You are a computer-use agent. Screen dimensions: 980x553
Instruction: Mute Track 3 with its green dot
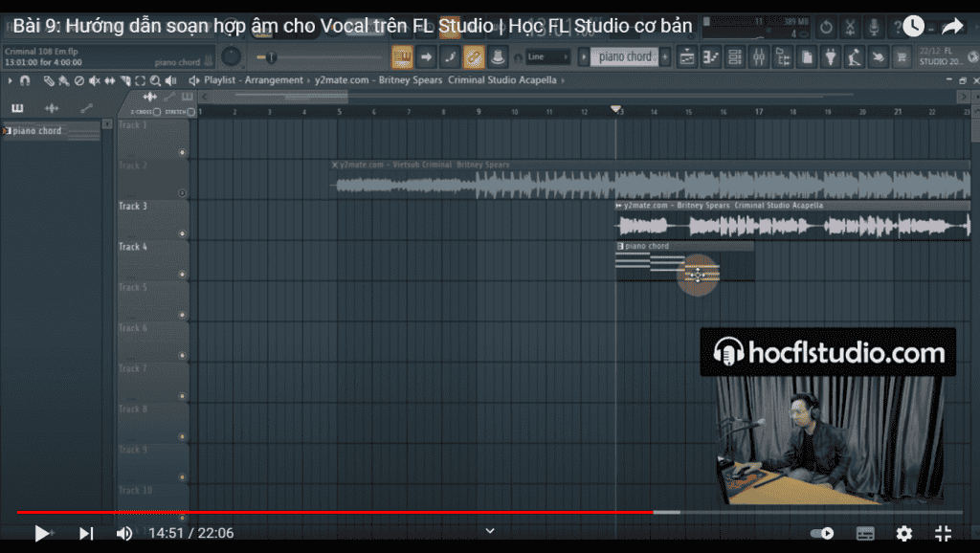coord(183,233)
